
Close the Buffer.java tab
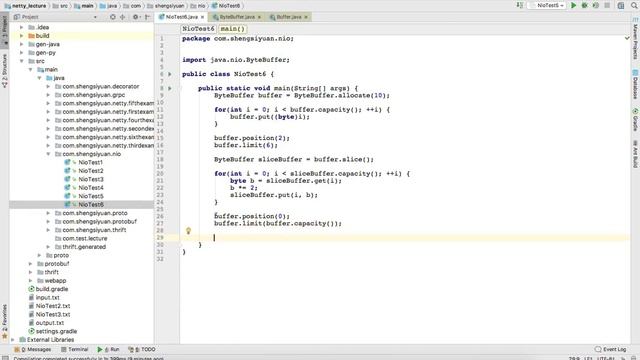306,17
